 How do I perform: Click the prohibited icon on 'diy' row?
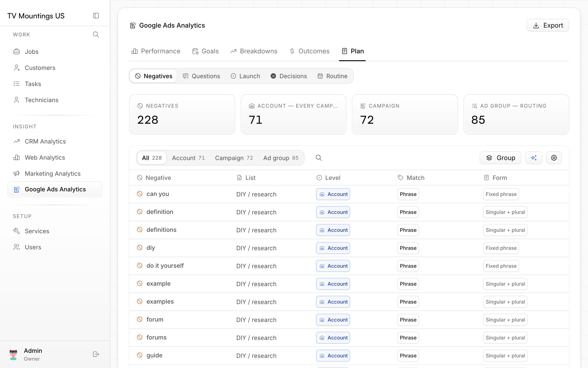point(139,247)
